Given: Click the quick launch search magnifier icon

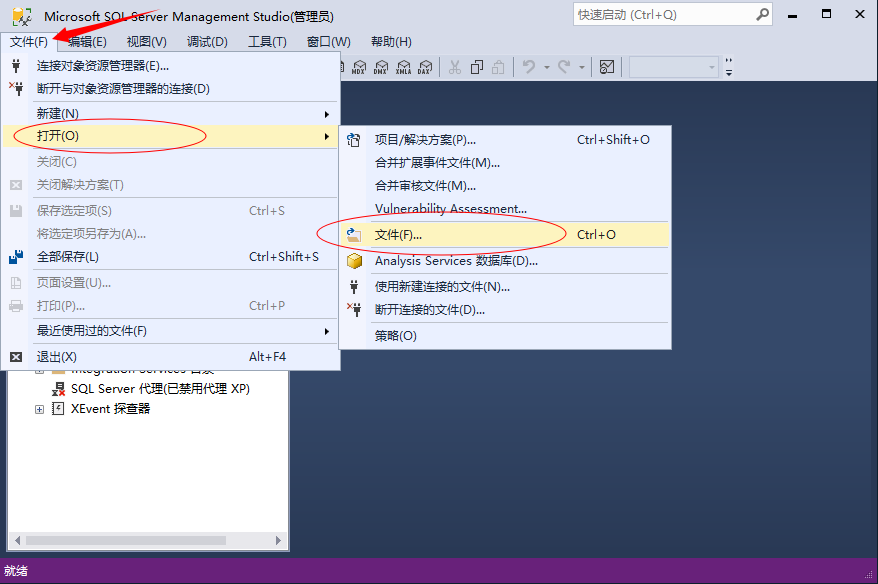Looking at the screenshot, I should click(x=762, y=15).
